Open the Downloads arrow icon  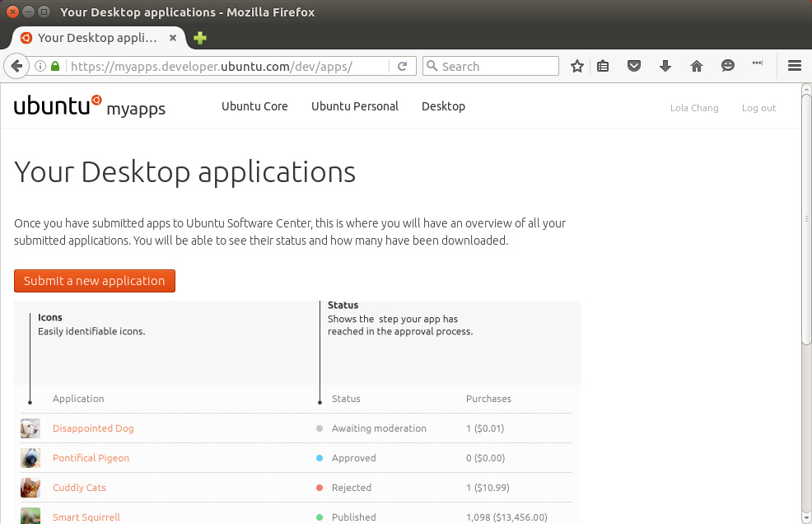tap(665, 67)
